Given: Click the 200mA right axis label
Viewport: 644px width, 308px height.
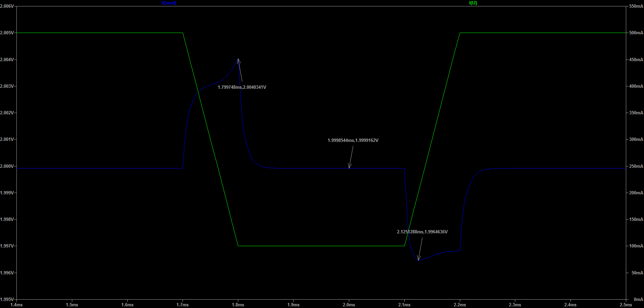Looking at the screenshot, I should coord(636,193).
